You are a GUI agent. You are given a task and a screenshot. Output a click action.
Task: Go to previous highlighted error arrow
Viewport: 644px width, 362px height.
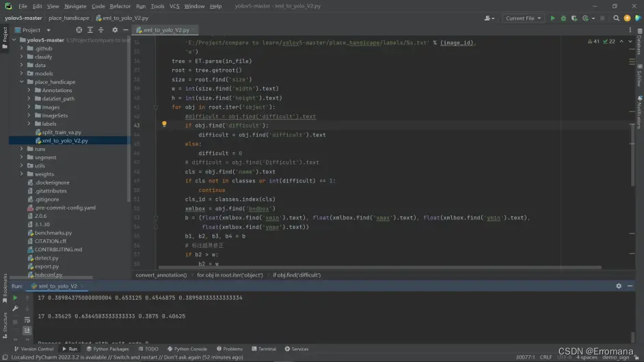pos(621,42)
